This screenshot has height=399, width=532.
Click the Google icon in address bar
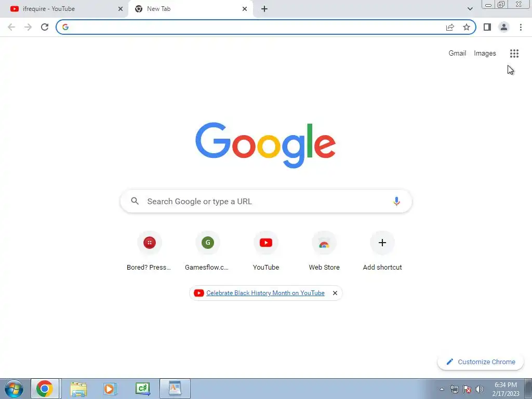[65, 27]
